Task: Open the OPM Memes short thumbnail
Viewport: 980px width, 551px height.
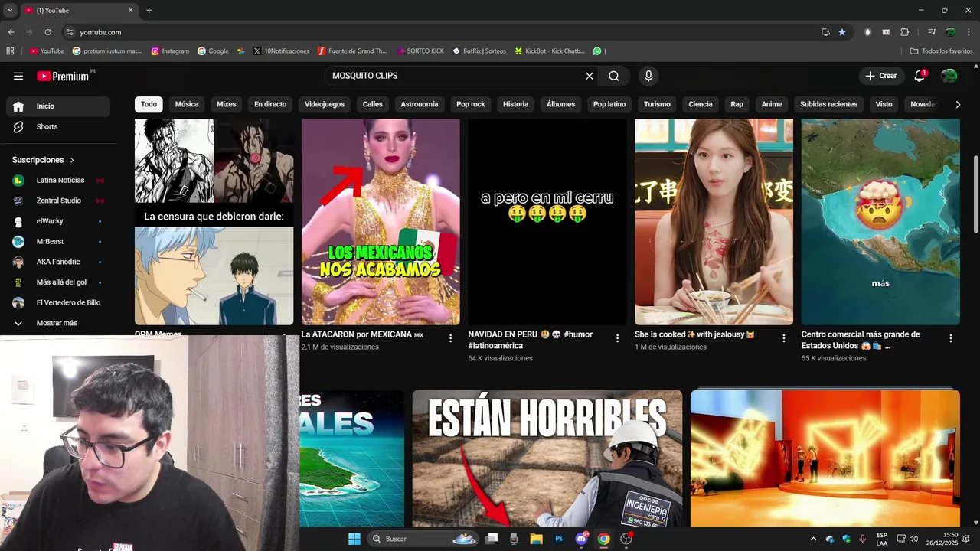Action: [214, 222]
